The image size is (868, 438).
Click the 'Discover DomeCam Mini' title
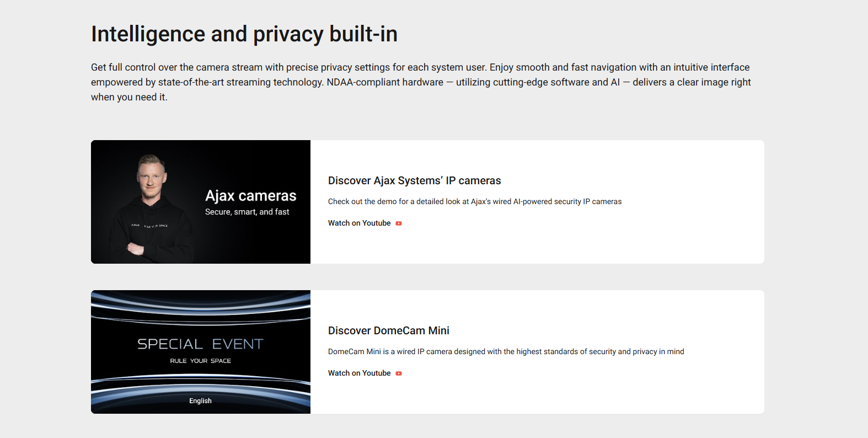point(388,330)
